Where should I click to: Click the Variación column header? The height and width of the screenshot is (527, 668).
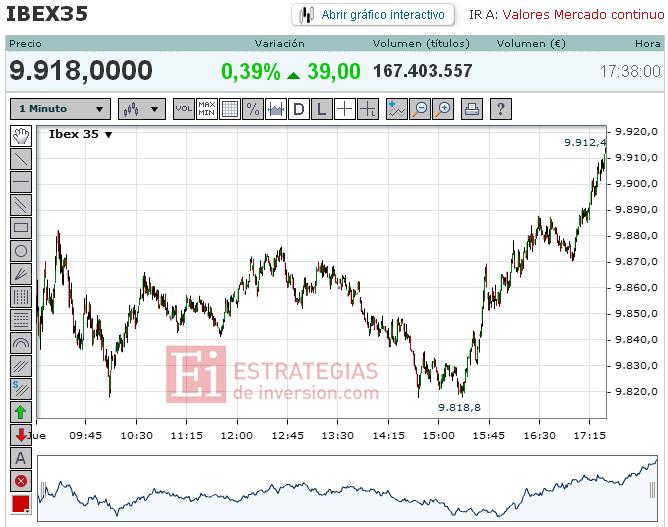(279, 43)
